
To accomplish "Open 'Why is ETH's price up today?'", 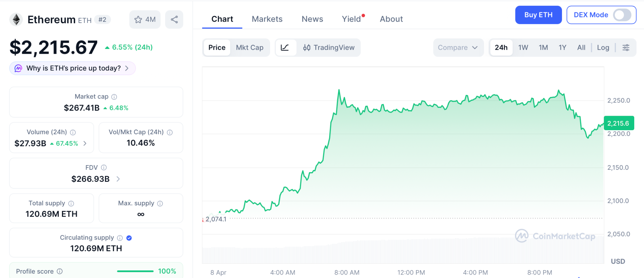I will [x=73, y=68].
